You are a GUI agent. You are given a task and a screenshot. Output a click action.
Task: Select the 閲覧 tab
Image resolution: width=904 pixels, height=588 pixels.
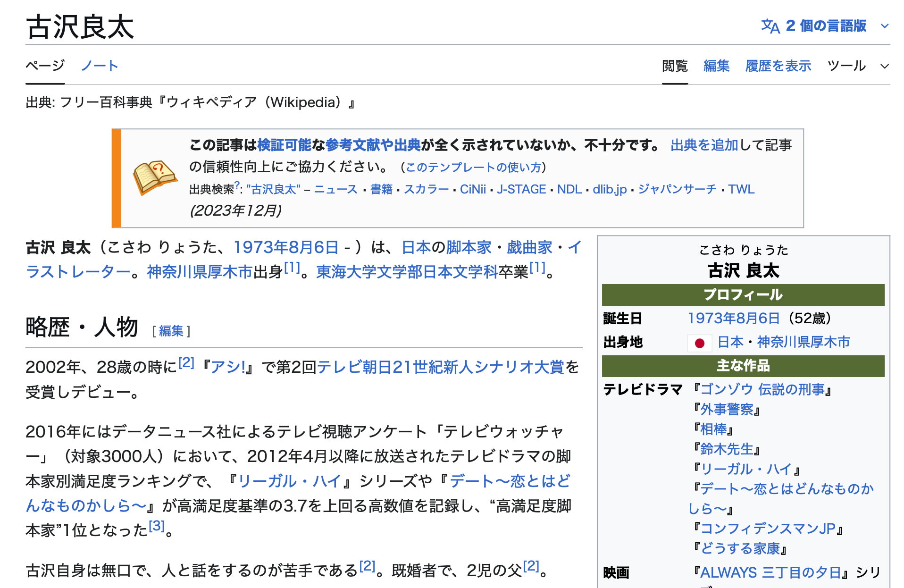[675, 66]
